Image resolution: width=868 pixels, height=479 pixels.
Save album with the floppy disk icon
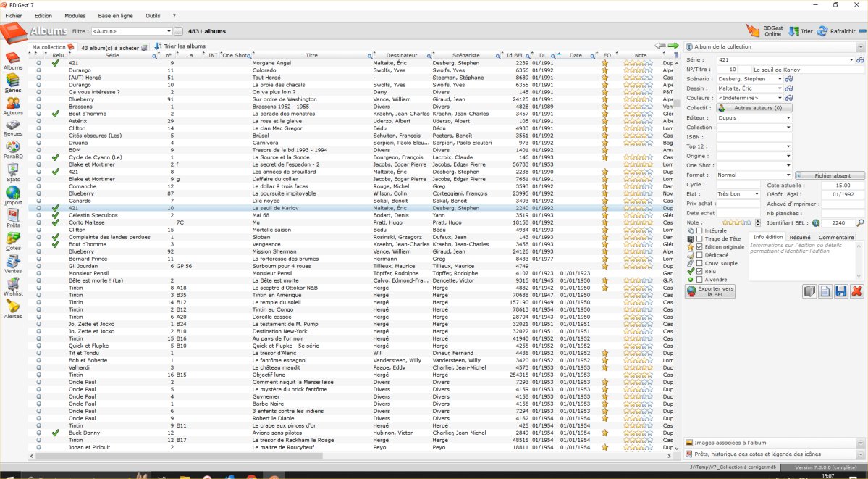coord(840,291)
